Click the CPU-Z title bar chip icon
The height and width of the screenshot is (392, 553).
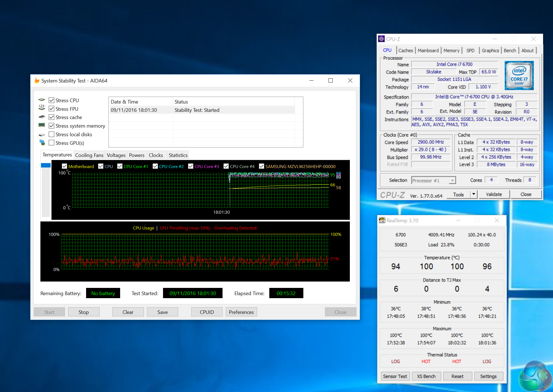point(381,39)
